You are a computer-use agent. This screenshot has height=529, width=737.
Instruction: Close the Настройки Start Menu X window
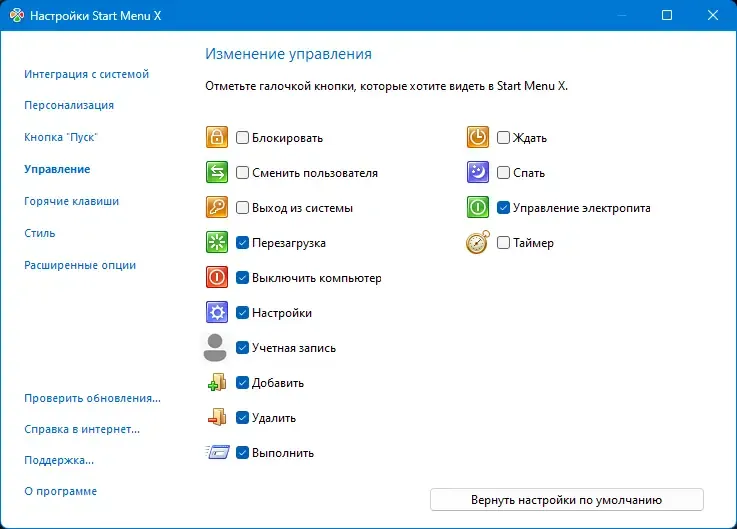[713, 16]
